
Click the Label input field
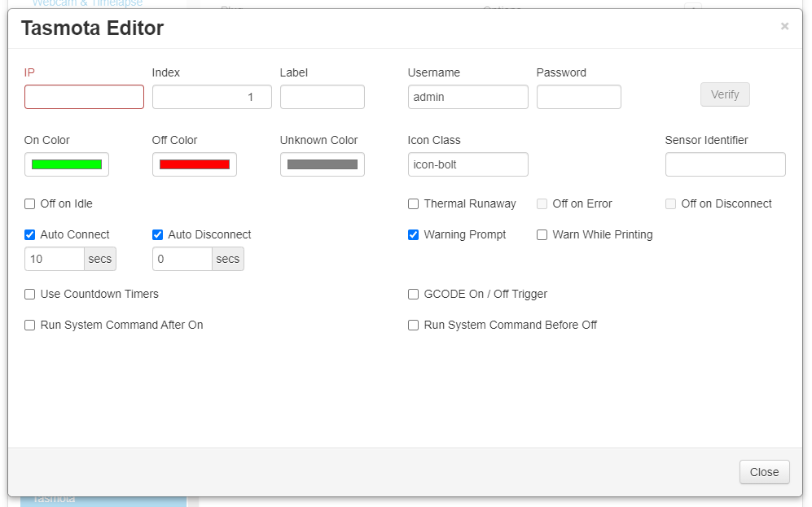[322, 97]
